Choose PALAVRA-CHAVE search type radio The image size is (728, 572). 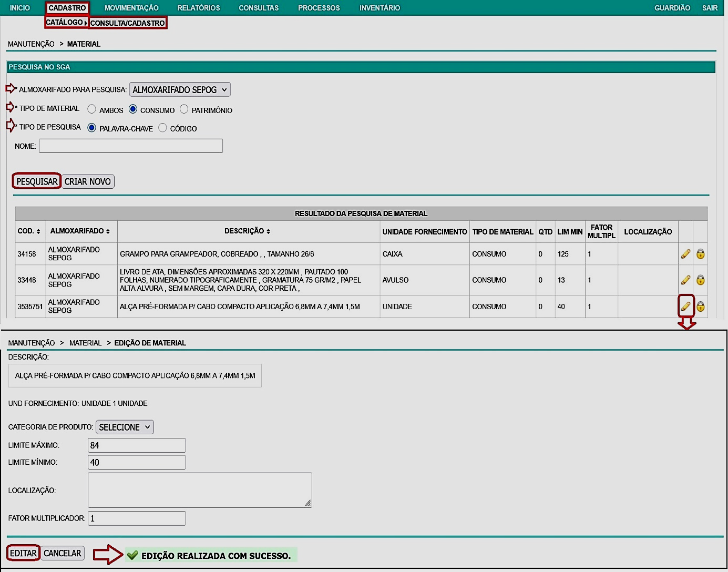(92, 128)
